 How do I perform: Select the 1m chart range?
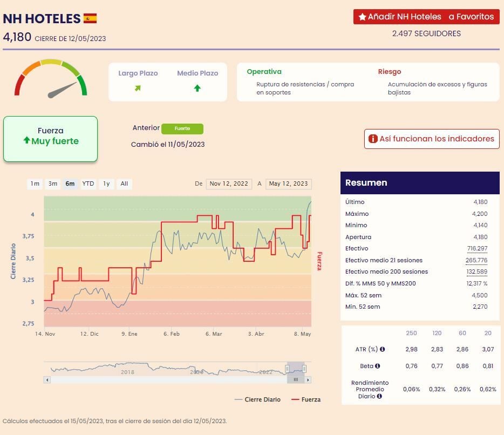[35, 183]
